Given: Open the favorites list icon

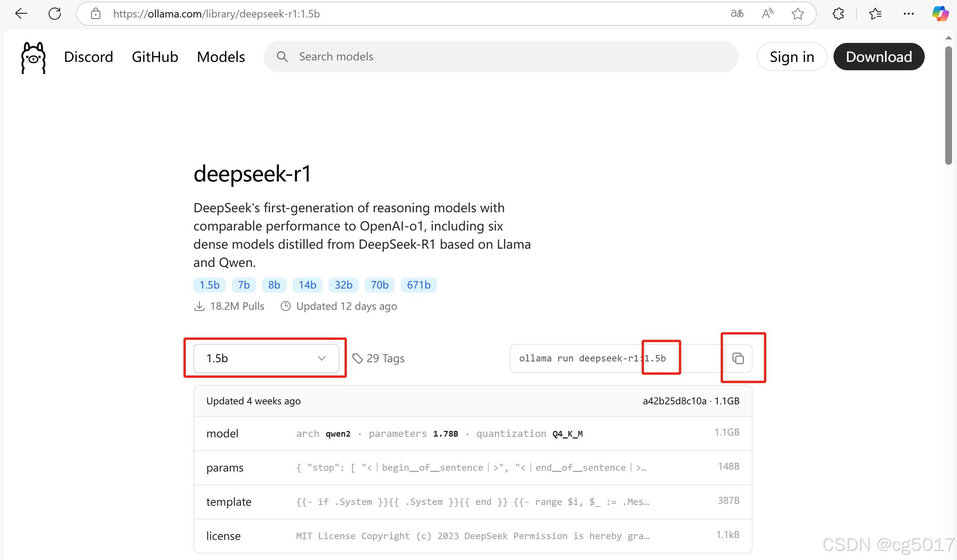Looking at the screenshot, I should [x=875, y=14].
